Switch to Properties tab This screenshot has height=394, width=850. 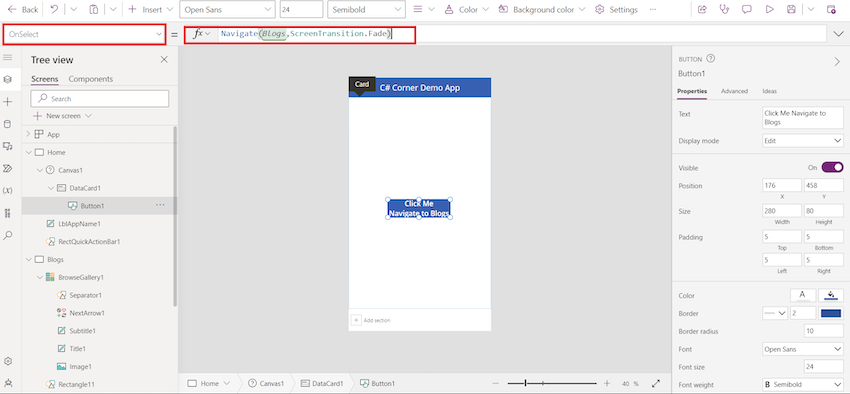tap(692, 91)
